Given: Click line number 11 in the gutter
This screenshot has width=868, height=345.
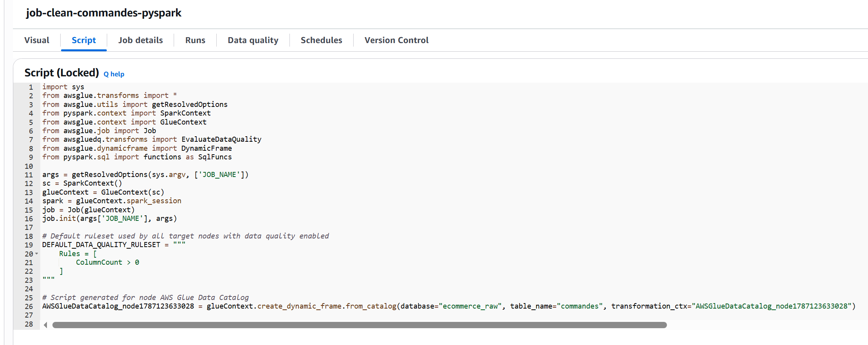Looking at the screenshot, I should point(29,175).
